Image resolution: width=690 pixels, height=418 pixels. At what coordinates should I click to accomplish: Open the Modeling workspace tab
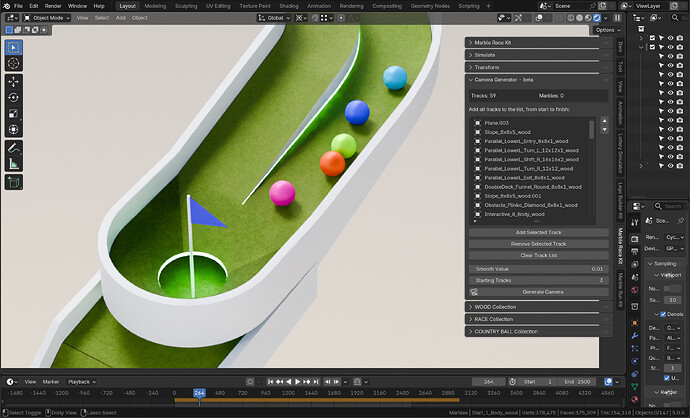(155, 6)
